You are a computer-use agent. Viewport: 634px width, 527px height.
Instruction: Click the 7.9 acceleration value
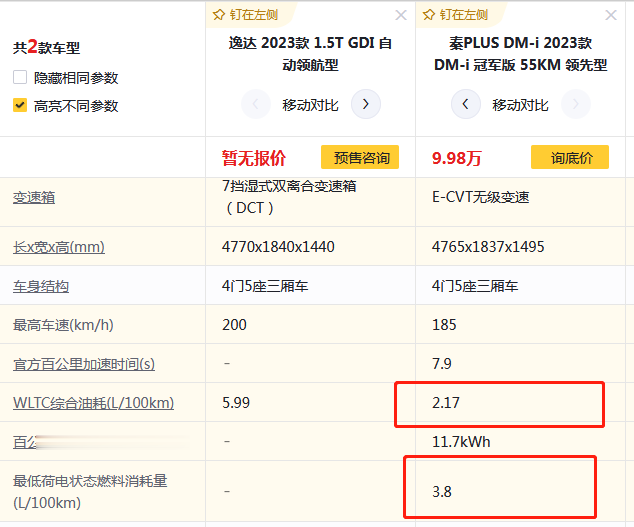point(442,364)
